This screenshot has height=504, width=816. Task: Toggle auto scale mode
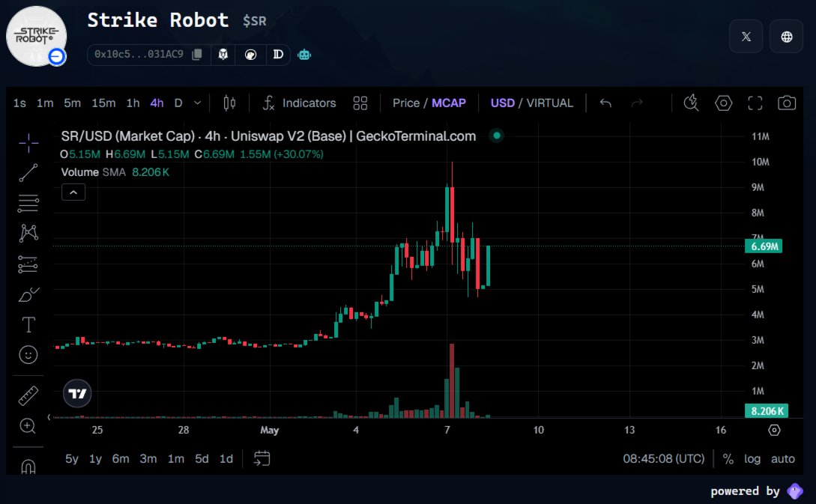[x=783, y=459]
